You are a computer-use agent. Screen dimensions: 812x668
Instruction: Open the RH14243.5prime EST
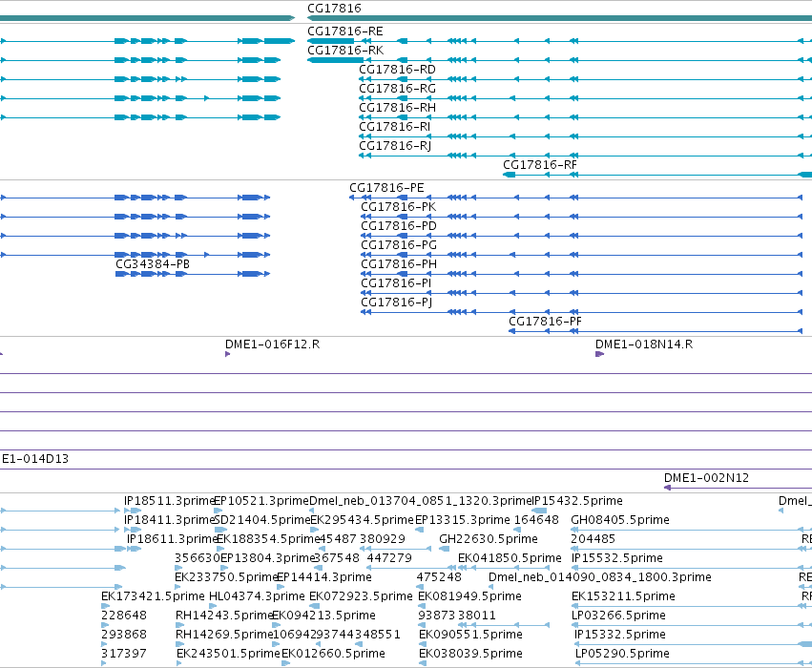click(223, 616)
